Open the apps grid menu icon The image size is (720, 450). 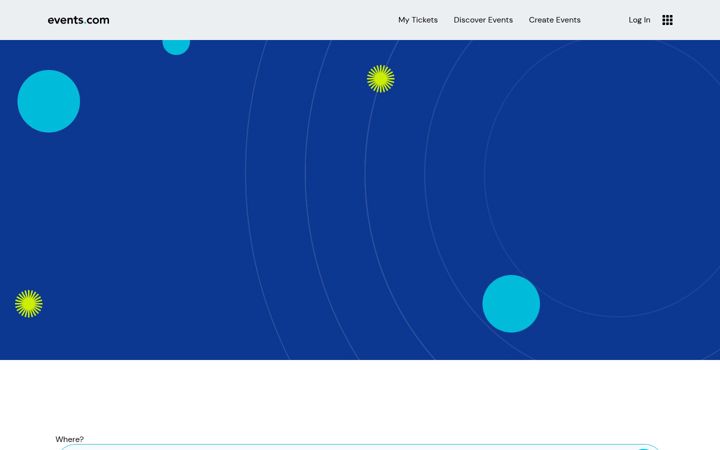(667, 20)
